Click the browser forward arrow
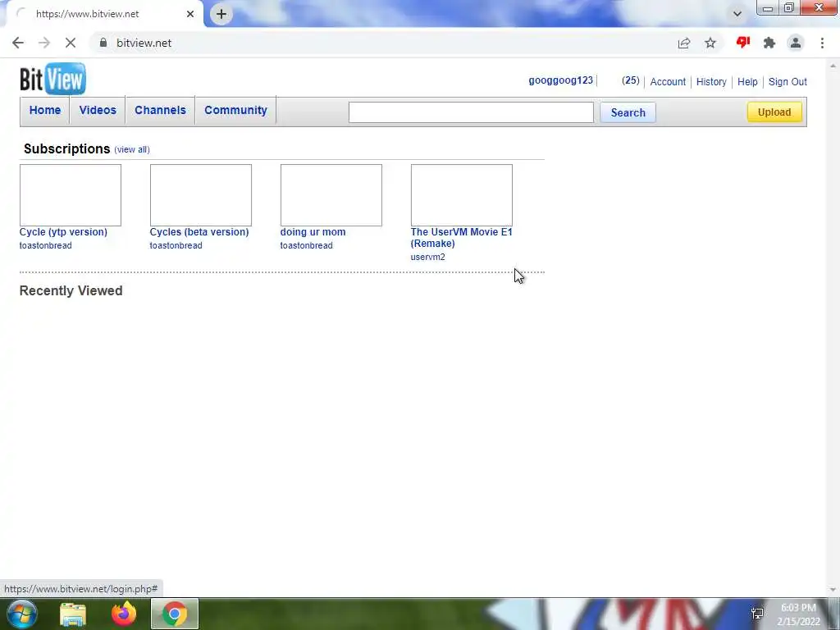This screenshot has width=840, height=630. (44, 43)
